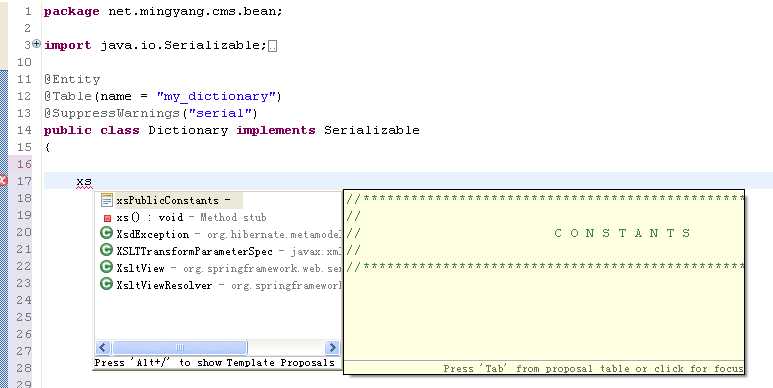Image resolution: width=773 pixels, height=388 pixels.
Task: Choose the xs() : void method stub proposal
Action: (191, 217)
